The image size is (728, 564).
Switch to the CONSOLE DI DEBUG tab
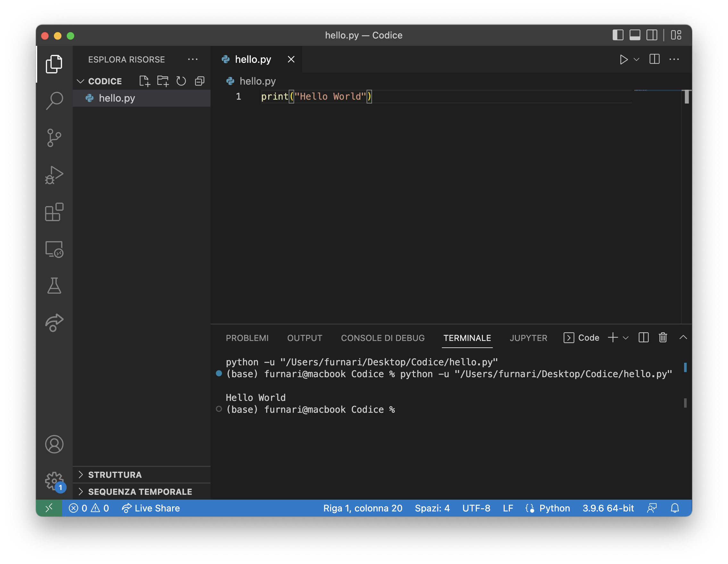[383, 338]
